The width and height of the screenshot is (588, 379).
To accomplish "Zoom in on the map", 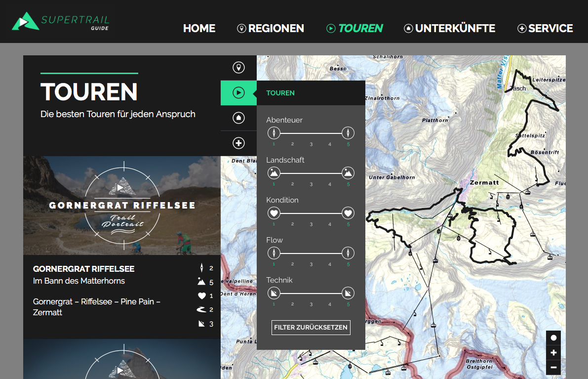I will tap(553, 353).
